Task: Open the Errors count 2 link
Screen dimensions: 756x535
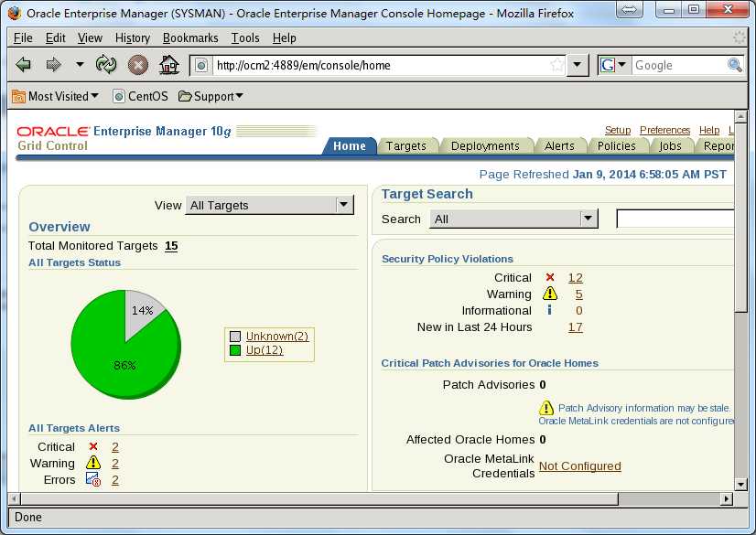Action: point(115,479)
